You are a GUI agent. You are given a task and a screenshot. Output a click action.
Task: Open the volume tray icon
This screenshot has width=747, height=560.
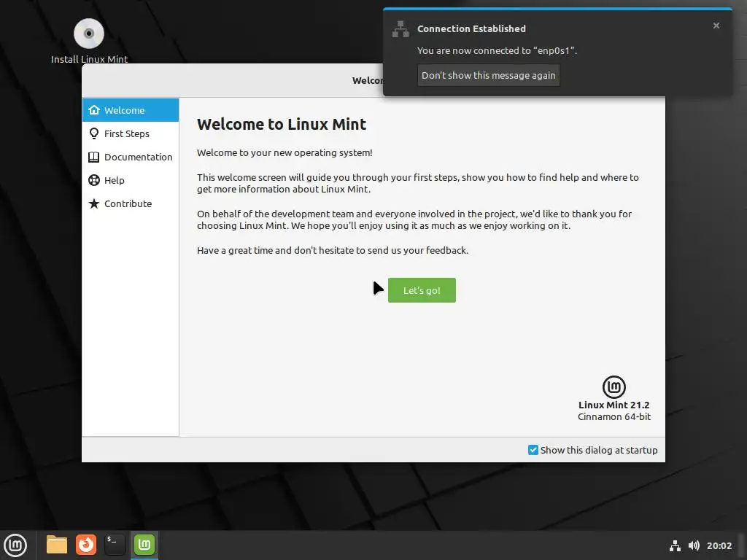(694, 545)
